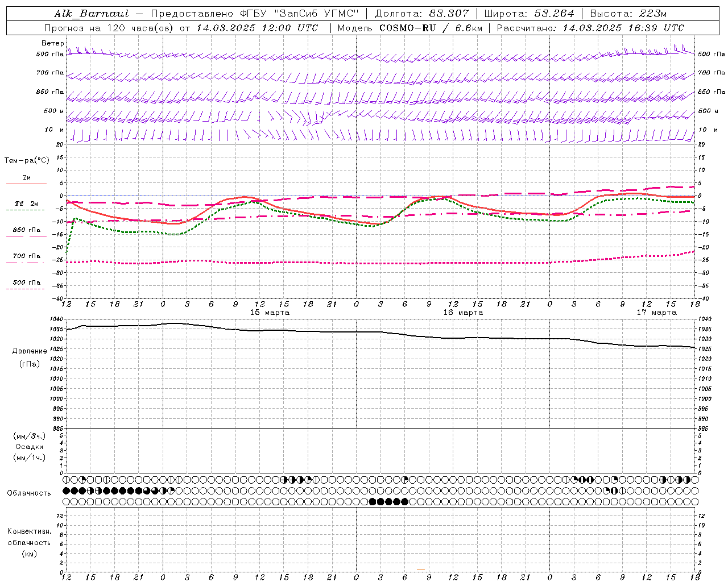Click the (мм/1ч.) precipitation unit label

[30, 458]
